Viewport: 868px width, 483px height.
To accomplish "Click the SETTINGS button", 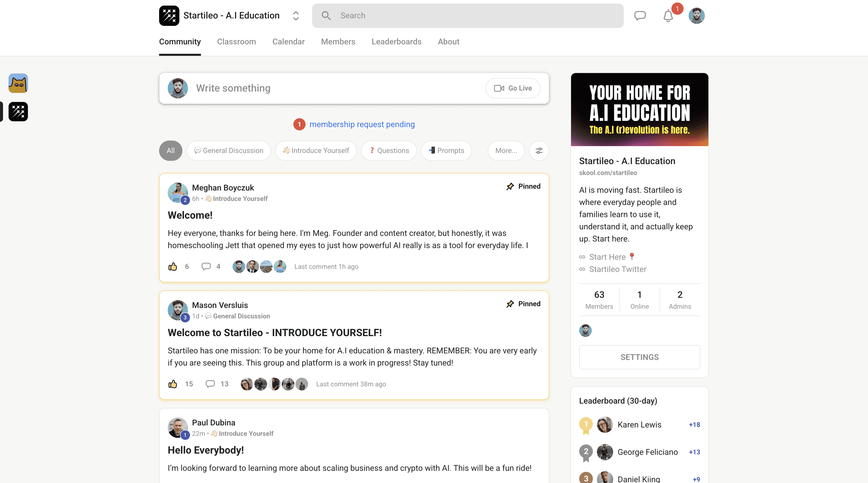I will tap(639, 357).
